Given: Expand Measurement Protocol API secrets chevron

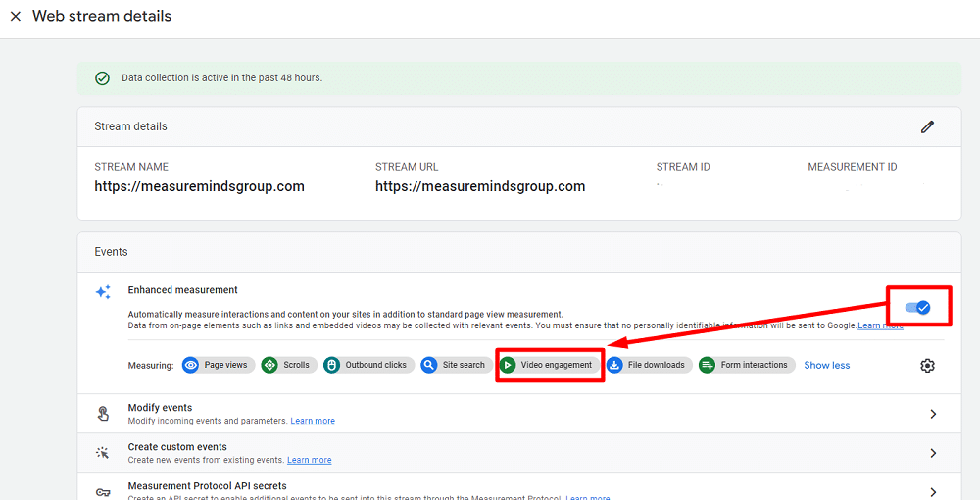Looking at the screenshot, I should click(x=933, y=491).
